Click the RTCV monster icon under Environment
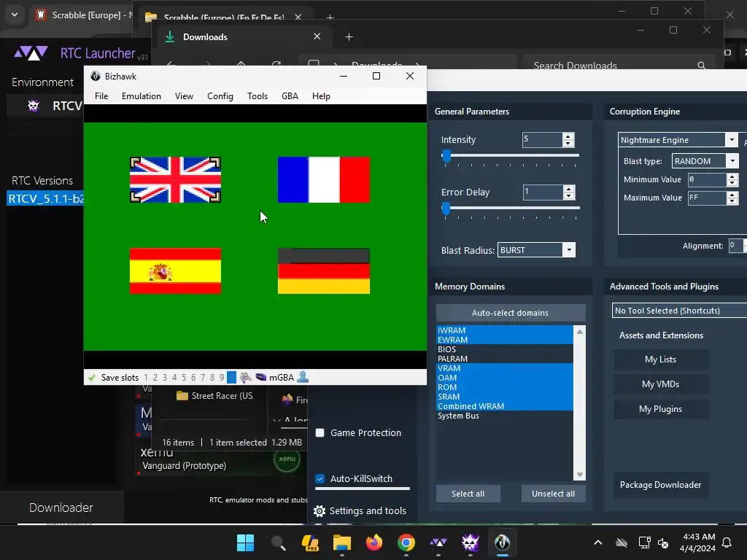The image size is (747, 560). click(34, 105)
